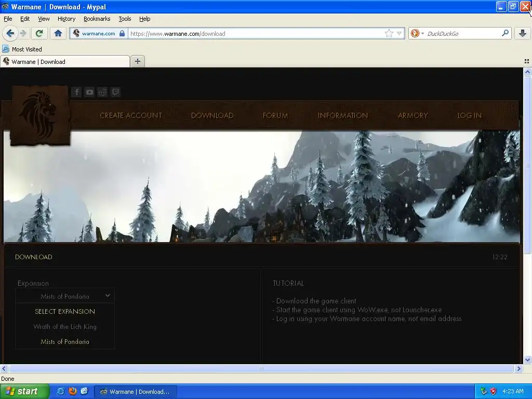Screen dimensions: 532x399
Task: Choose SELECT EXPANSION option in list
Action: (x=65, y=312)
